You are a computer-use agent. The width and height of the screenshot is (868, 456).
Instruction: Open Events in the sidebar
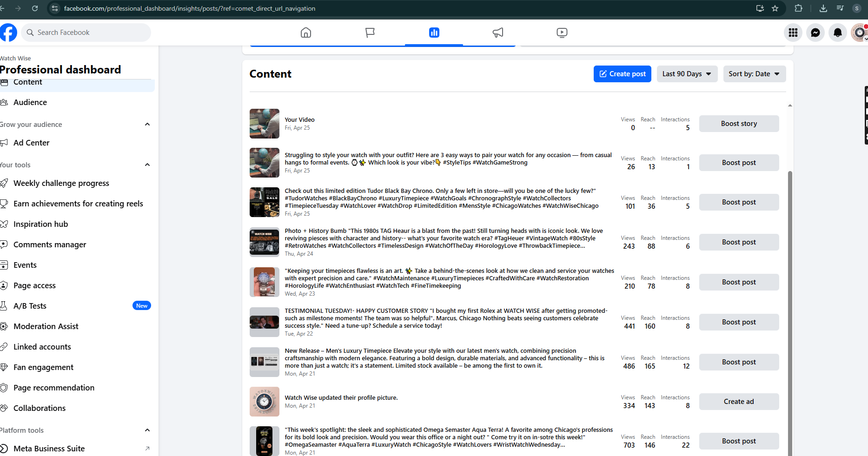(x=77, y=265)
